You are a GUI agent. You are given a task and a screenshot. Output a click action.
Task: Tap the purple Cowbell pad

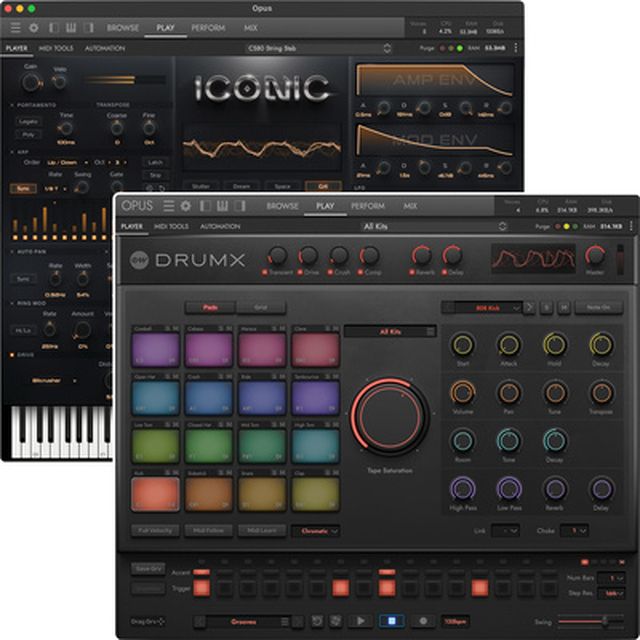coord(156,349)
